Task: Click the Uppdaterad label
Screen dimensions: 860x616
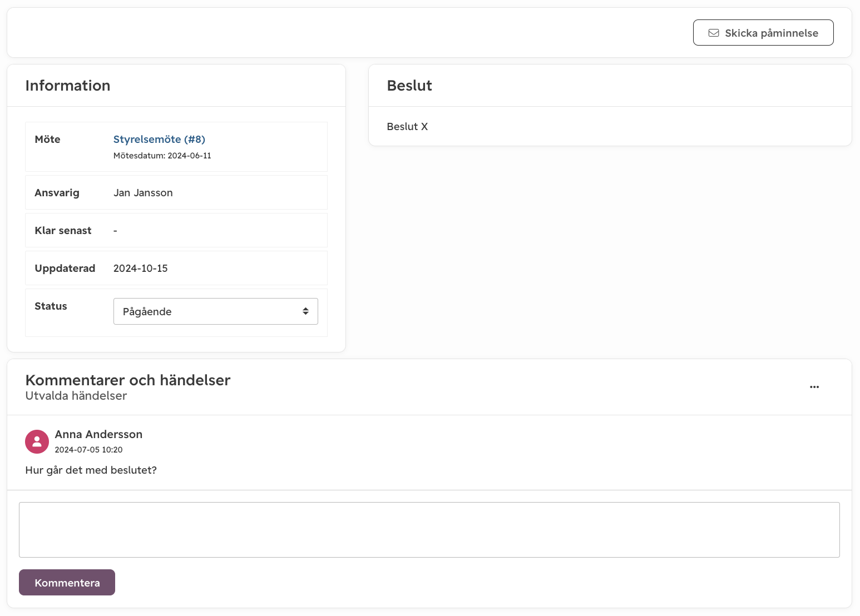Action: pyautogui.click(x=65, y=269)
